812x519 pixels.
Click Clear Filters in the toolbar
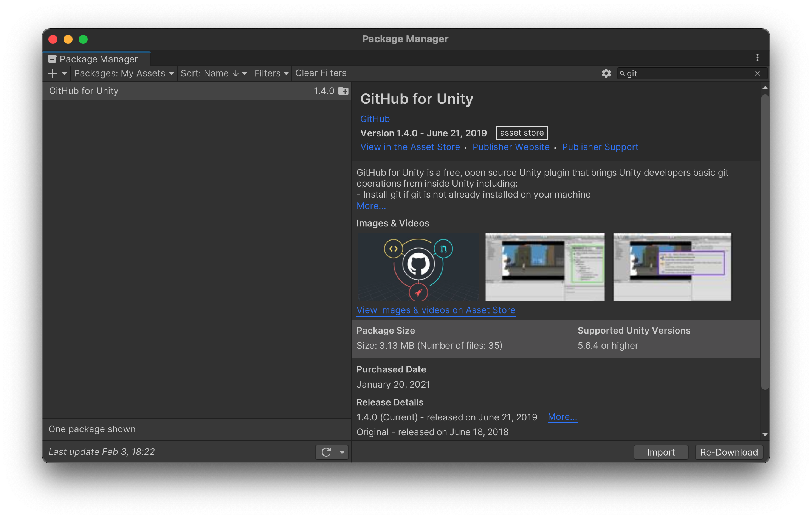point(321,73)
